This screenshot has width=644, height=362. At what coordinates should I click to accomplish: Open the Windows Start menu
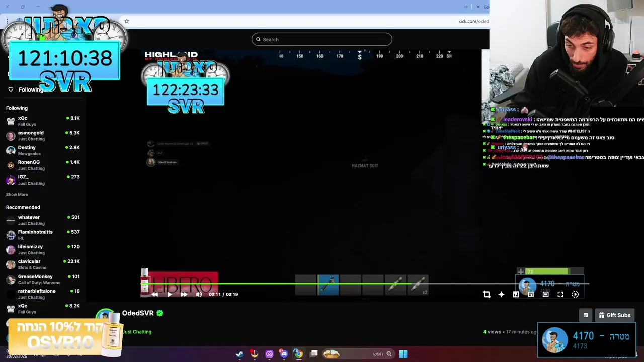(403, 354)
